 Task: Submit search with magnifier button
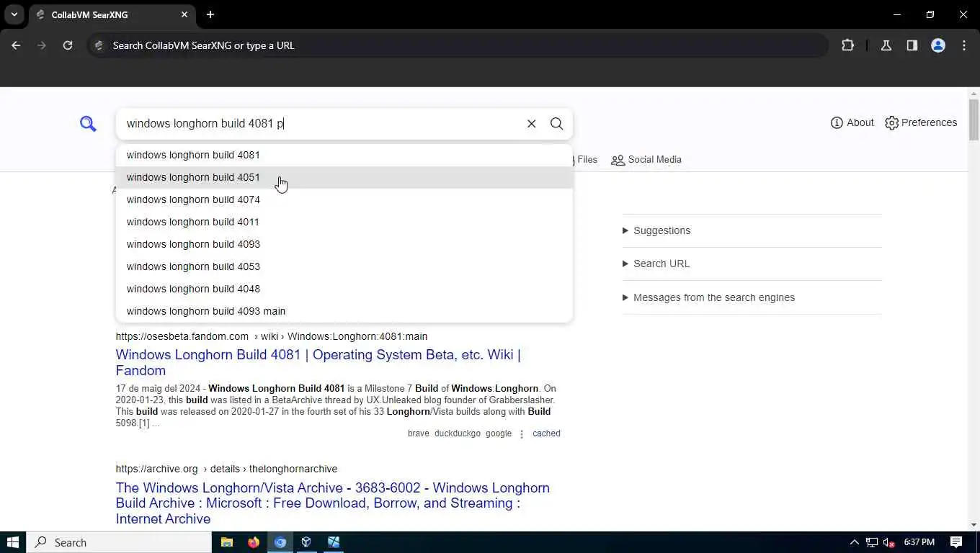[x=556, y=124]
